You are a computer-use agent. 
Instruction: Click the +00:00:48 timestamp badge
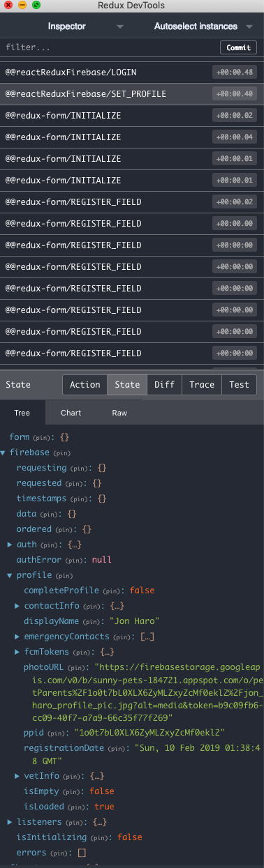coord(234,73)
